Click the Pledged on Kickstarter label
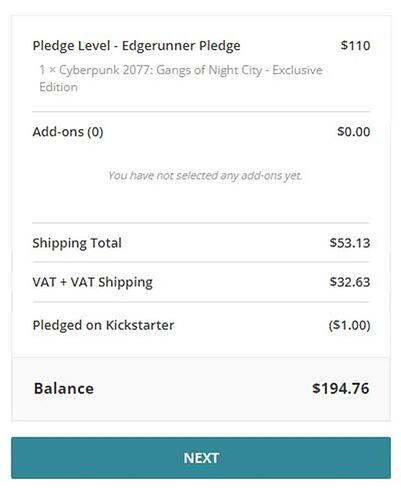The height and width of the screenshot is (500, 401). coord(103,326)
